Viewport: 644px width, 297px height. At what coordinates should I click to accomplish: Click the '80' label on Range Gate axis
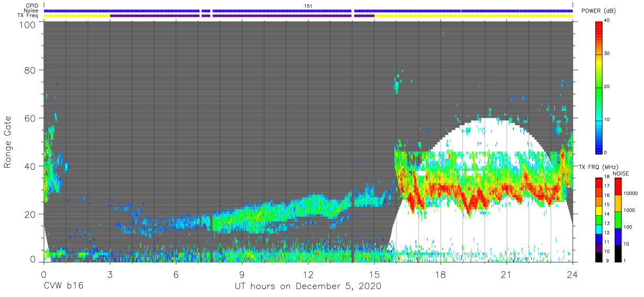[30, 70]
